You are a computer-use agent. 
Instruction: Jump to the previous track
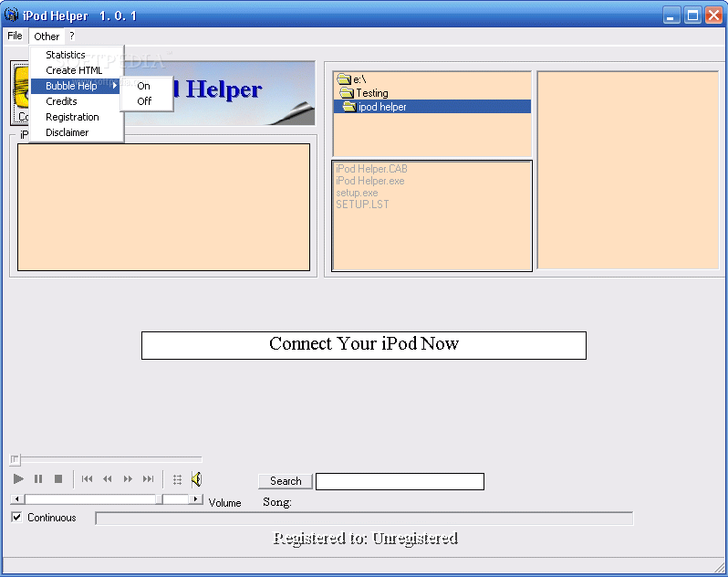point(87,479)
